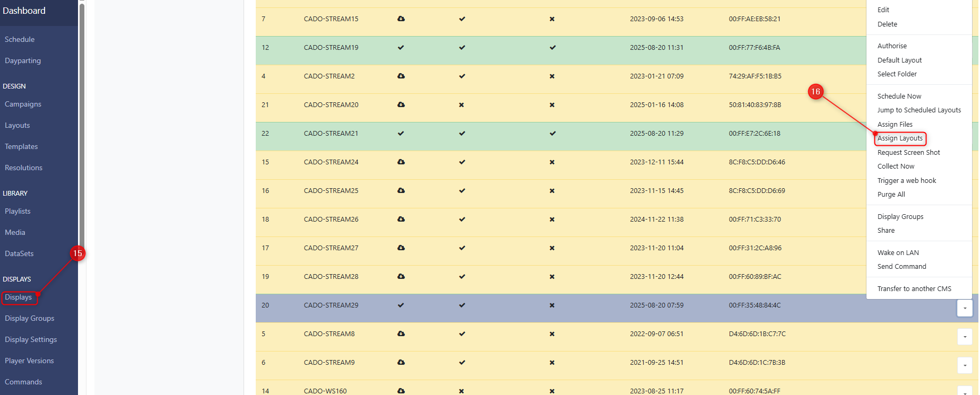Open Campaigns sidebar link
980x395 pixels.
[x=23, y=104]
